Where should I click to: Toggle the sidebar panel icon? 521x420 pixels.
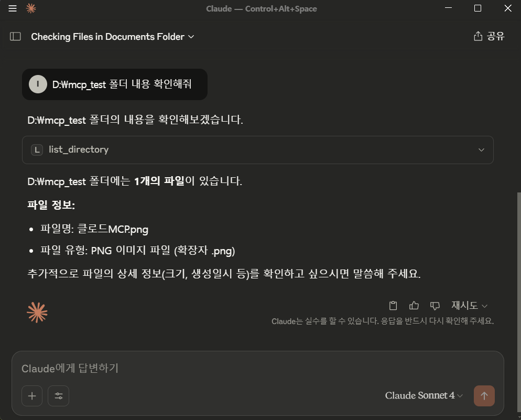(15, 36)
